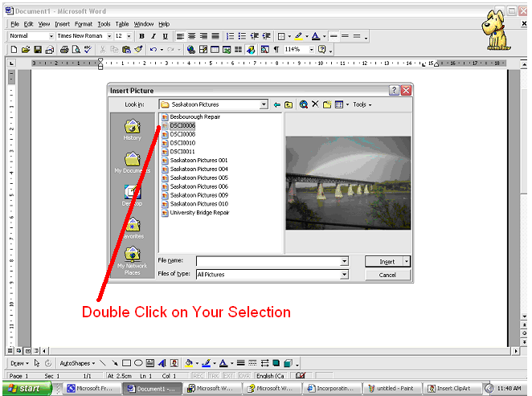Click the Print icon
Screen dimensions: 532x396
64,50
